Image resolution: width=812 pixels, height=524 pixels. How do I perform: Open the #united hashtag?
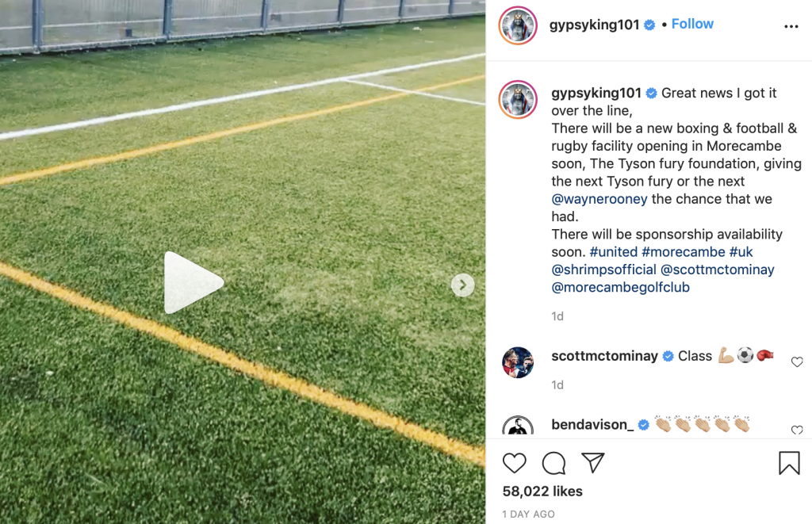tap(614, 251)
